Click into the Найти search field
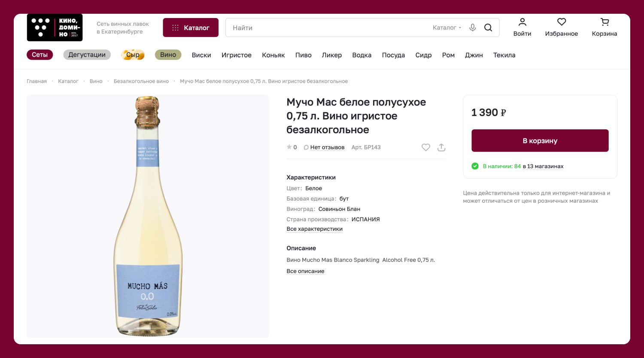644x358 pixels. (x=326, y=28)
